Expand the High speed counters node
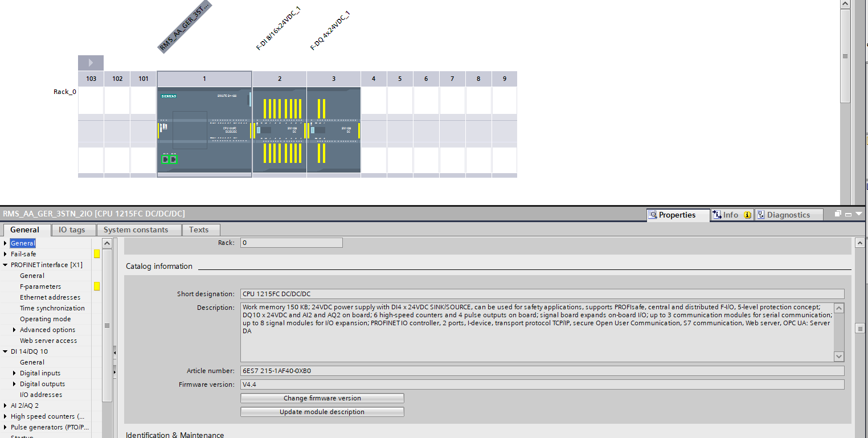 (x=5, y=416)
